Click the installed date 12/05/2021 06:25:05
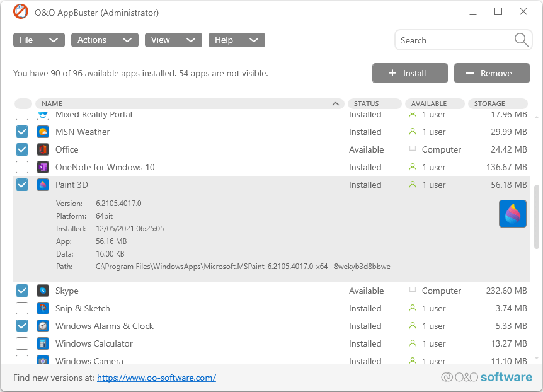This screenshot has width=543, height=392. 130,229
